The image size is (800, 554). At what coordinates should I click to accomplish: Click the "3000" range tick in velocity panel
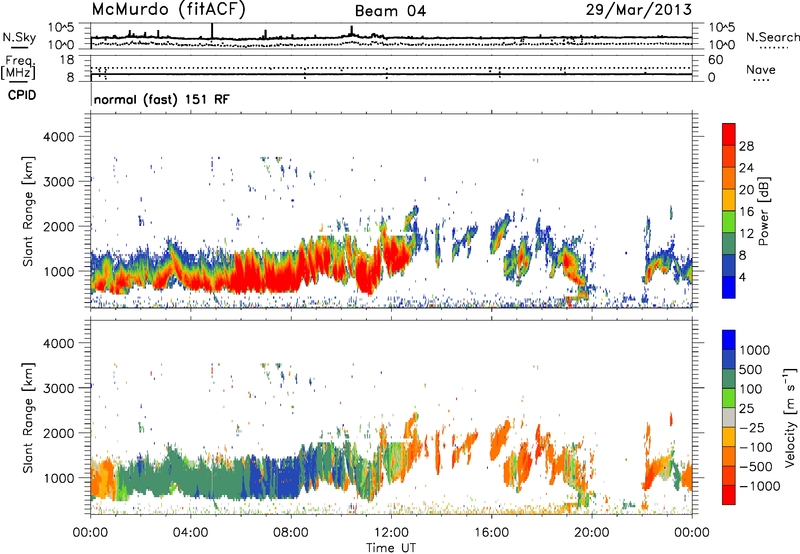58,388
